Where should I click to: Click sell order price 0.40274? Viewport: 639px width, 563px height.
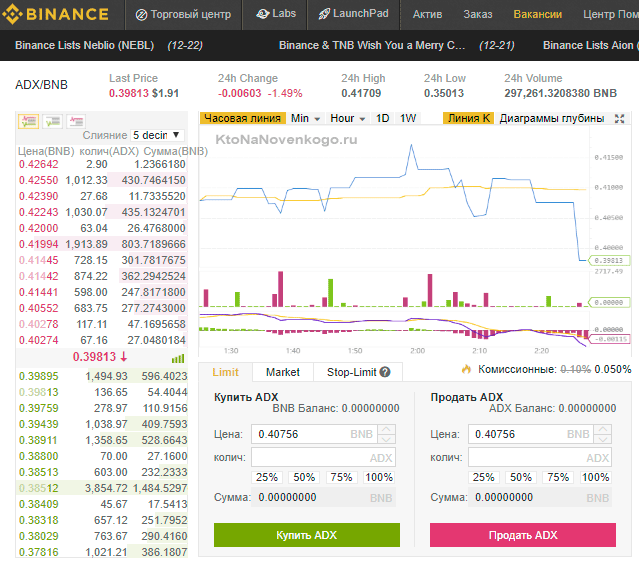[39, 340]
